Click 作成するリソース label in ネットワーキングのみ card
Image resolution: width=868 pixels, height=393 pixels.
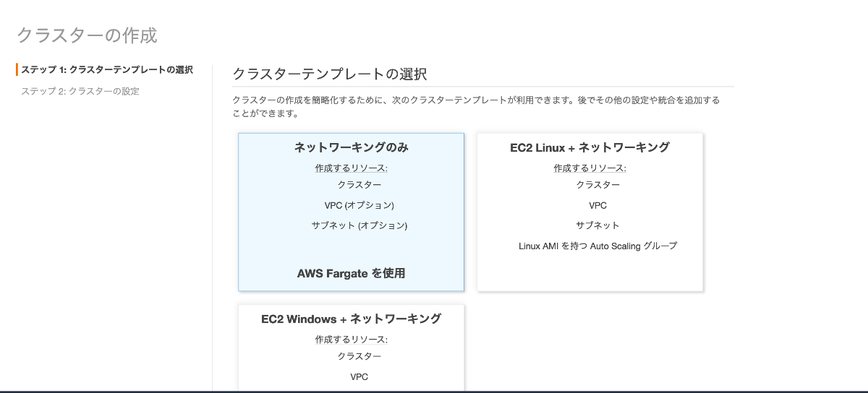click(x=351, y=168)
